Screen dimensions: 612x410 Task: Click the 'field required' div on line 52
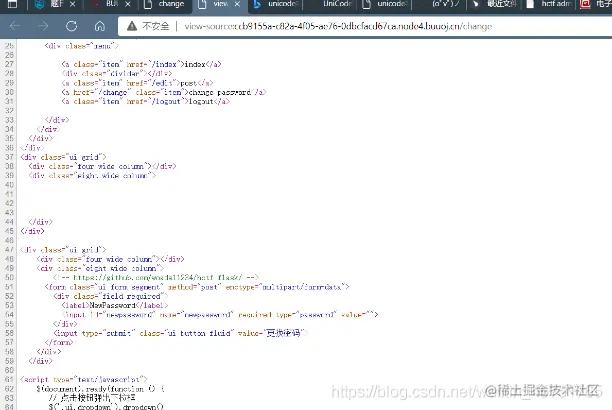coord(110,296)
